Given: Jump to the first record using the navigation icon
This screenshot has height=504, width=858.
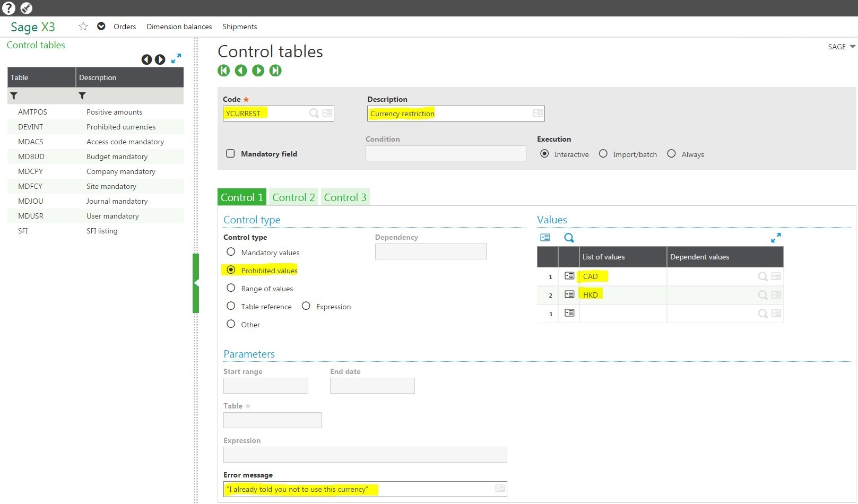Looking at the screenshot, I should [x=223, y=70].
